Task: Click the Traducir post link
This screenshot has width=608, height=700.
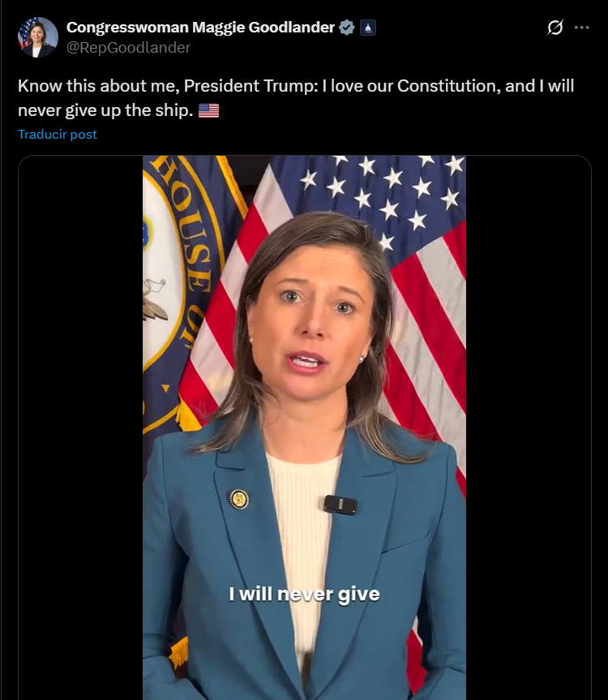Action: [x=57, y=135]
